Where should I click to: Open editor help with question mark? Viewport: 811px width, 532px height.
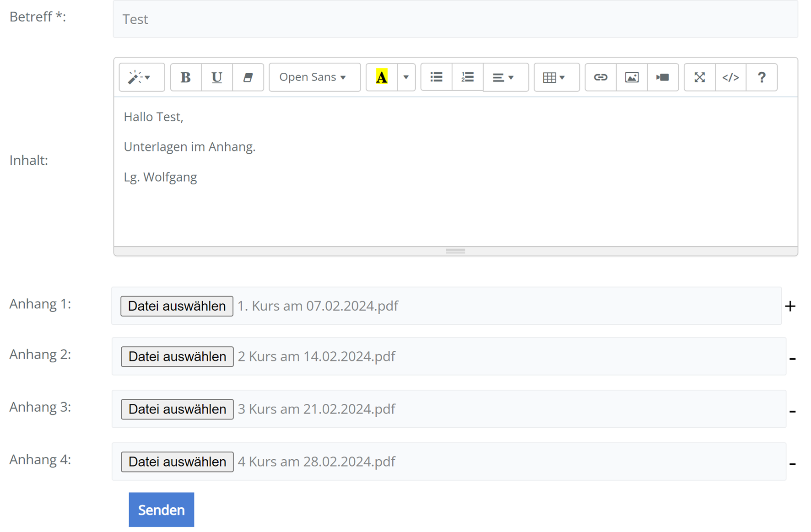[762, 77]
